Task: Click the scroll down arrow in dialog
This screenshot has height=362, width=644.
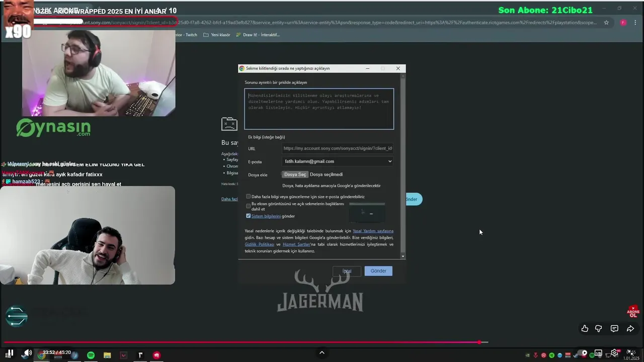Action: coord(403,256)
